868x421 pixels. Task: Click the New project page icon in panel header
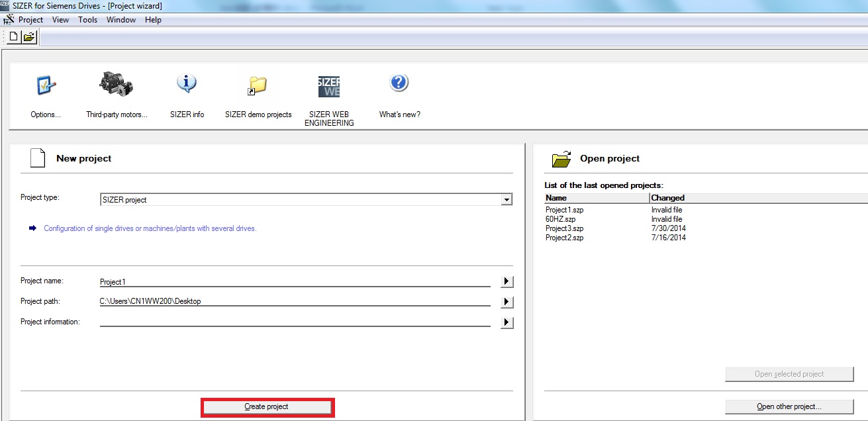[38, 158]
